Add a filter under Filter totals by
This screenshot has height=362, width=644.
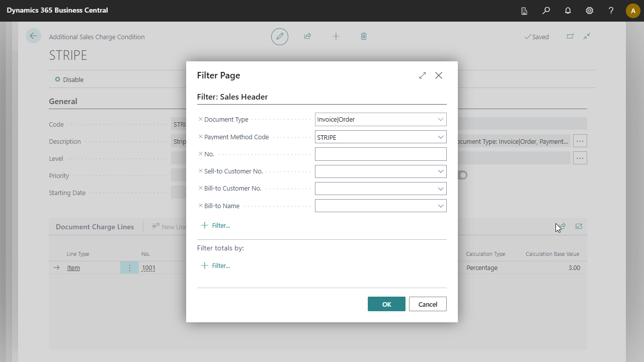click(x=216, y=265)
